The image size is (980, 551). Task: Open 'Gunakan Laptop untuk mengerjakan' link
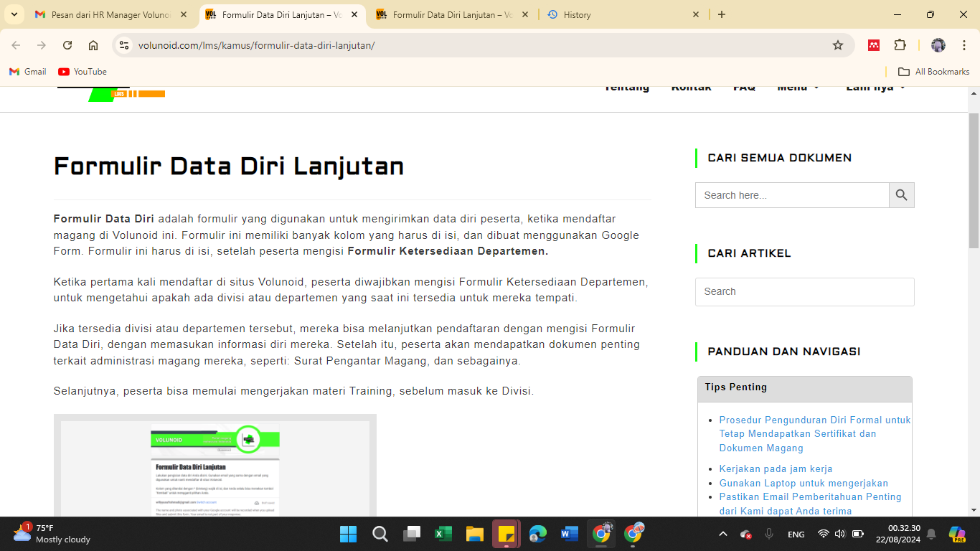coord(804,483)
